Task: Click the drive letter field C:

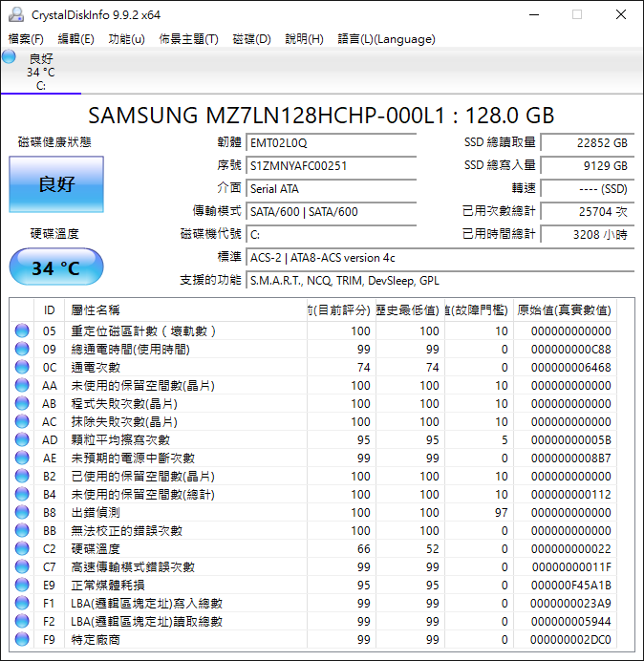Action: coord(332,234)
